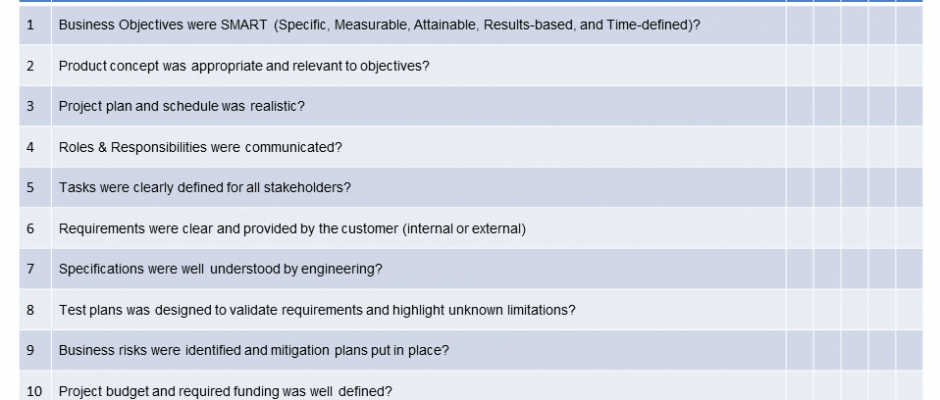Click row number 5 cell
Image resolution: width=940 pixels, height=400 pixels.
click(x=31, y=187)
